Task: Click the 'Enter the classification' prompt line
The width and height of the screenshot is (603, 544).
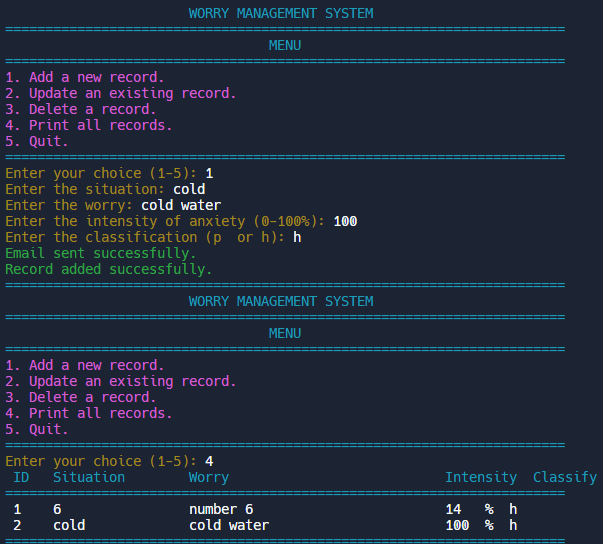Action: point(145,237)
